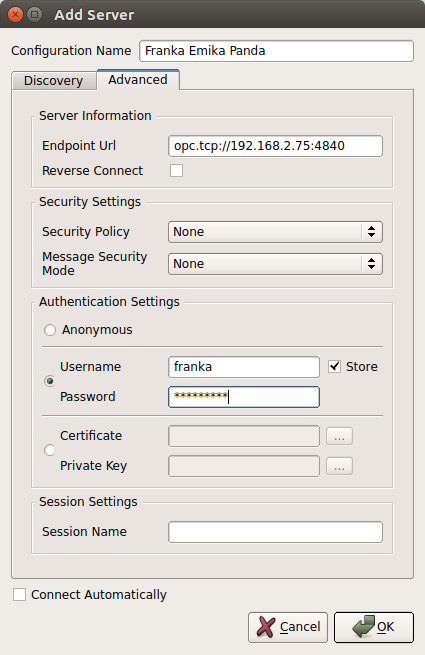Open the Security Policy dropdown
This screenshot has height=655, width=425.
[x=275, y=232]
